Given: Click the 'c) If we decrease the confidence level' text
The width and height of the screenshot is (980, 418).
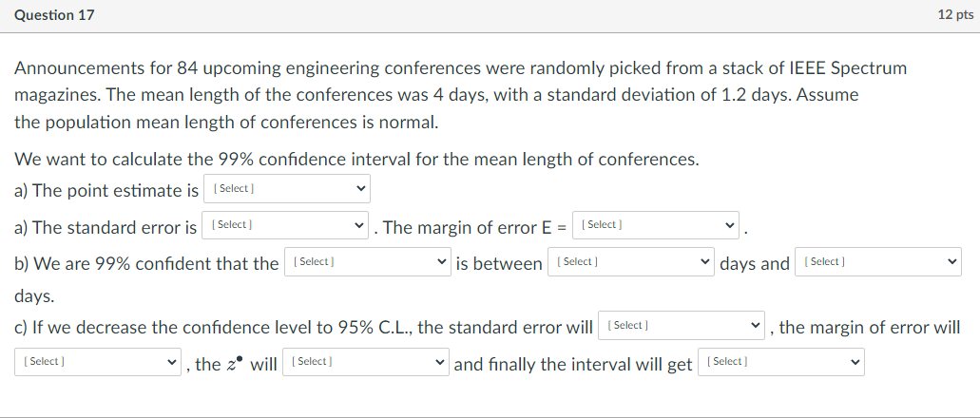Looking at the screenshot, I should 304,328.
